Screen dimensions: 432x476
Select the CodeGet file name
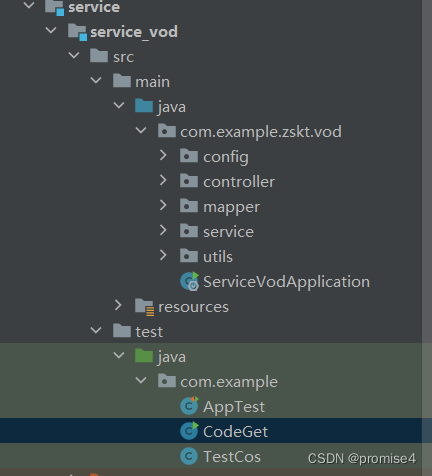coord(235,432)
